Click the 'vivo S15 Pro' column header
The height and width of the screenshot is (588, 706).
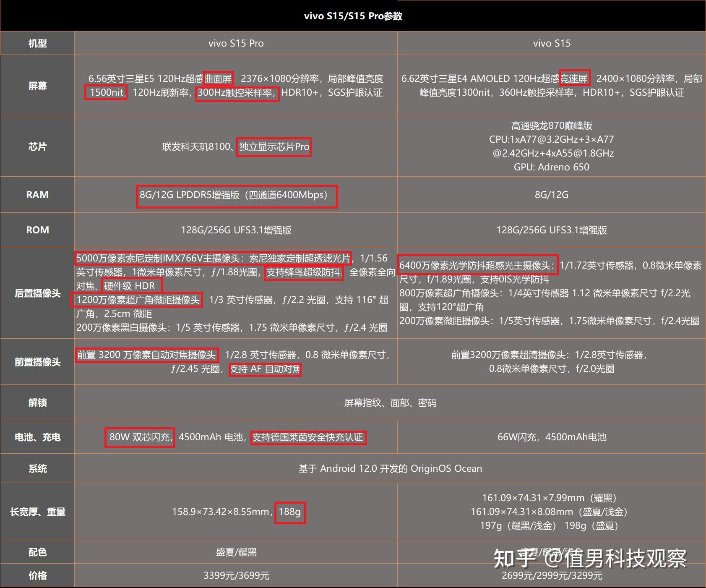tap(236, 43)
